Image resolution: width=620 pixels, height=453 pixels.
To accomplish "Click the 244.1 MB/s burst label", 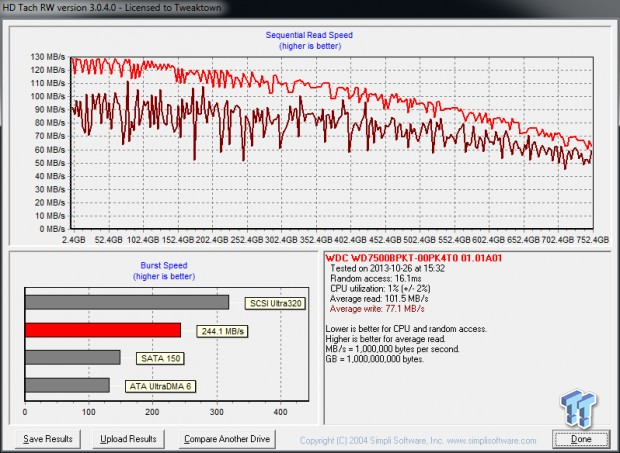I will (222, 331).
